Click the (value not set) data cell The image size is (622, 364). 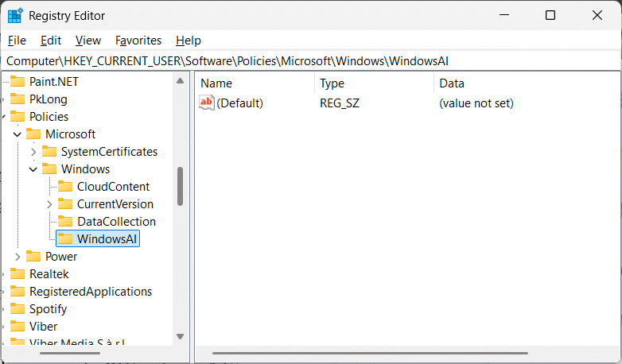(x=476, y=103)
